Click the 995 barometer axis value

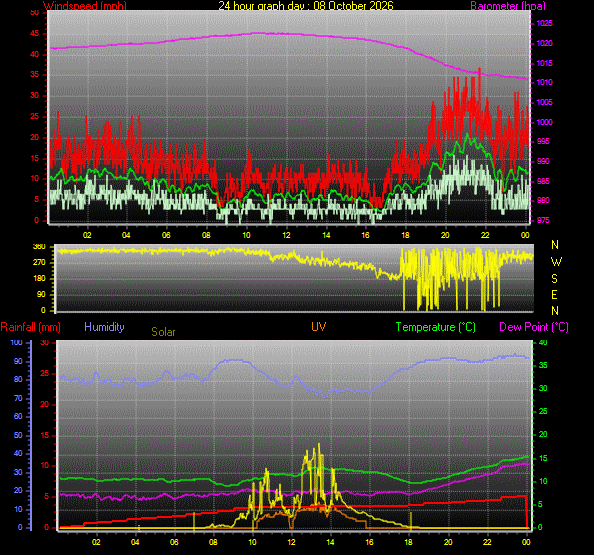click(543, 142)
